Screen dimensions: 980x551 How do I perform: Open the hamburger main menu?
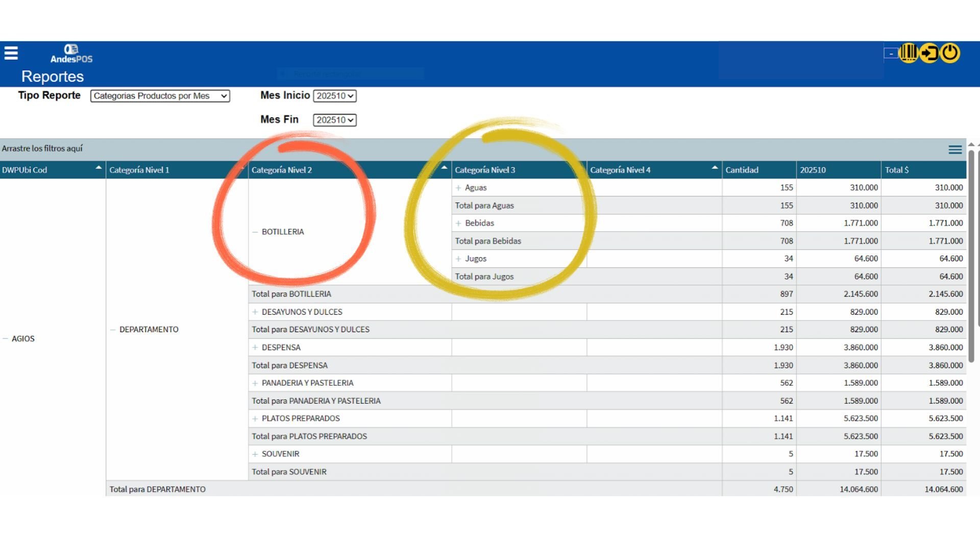point(11,53)
